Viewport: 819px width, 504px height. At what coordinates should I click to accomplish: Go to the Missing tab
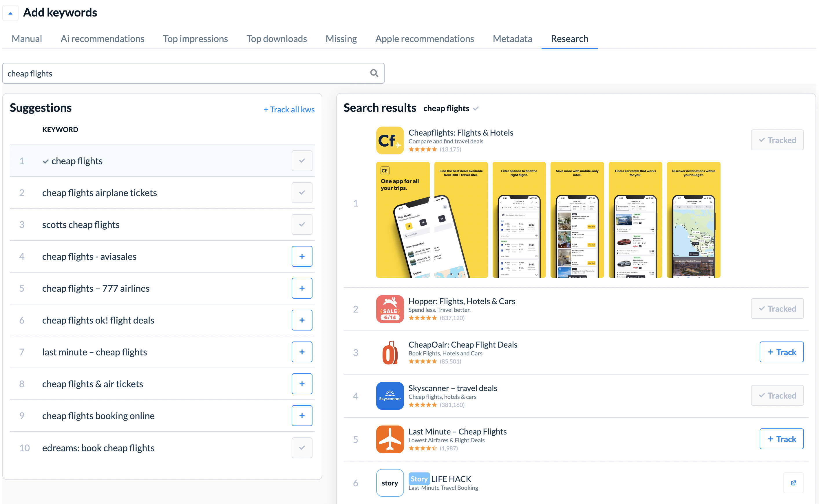[341, 39]
